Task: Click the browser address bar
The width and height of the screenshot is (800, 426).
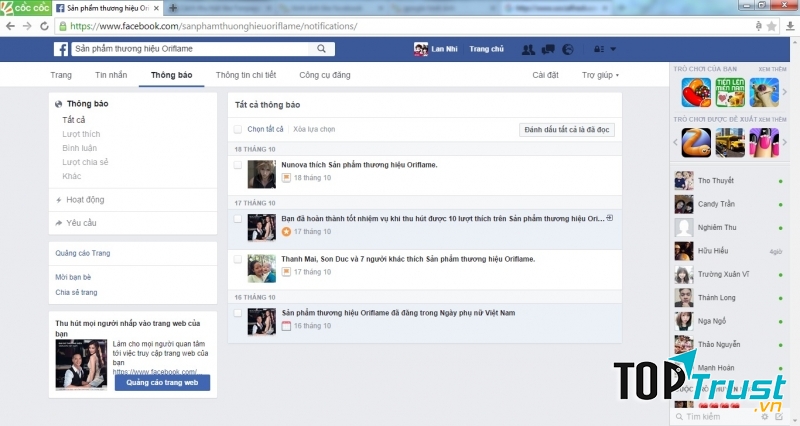Action: [x=406, y=26]
